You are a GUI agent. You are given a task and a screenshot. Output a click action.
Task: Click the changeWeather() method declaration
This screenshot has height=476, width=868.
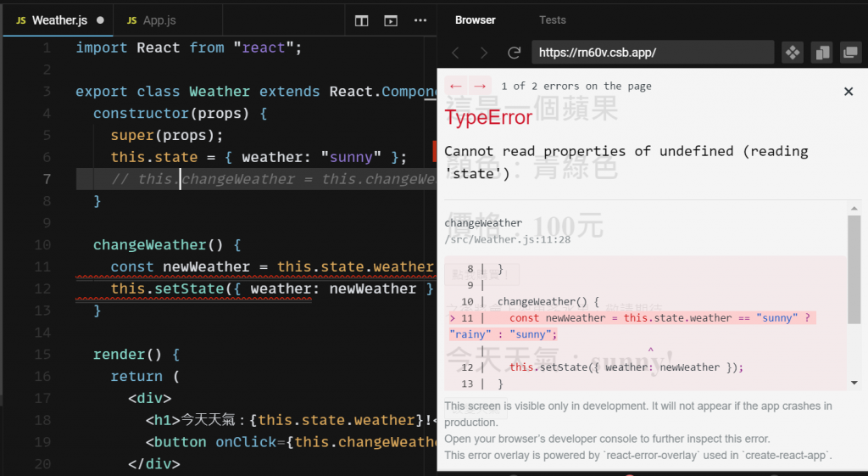pos(167,244)
